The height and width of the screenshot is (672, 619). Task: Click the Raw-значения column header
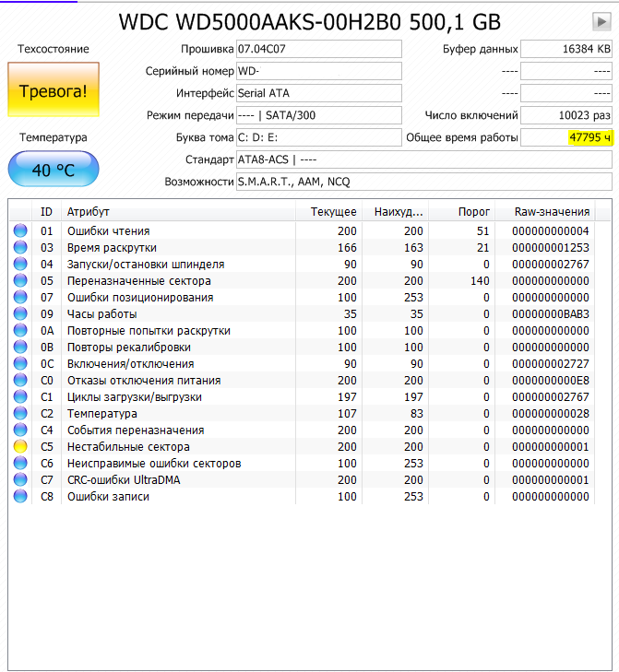[x=545, y=212]
